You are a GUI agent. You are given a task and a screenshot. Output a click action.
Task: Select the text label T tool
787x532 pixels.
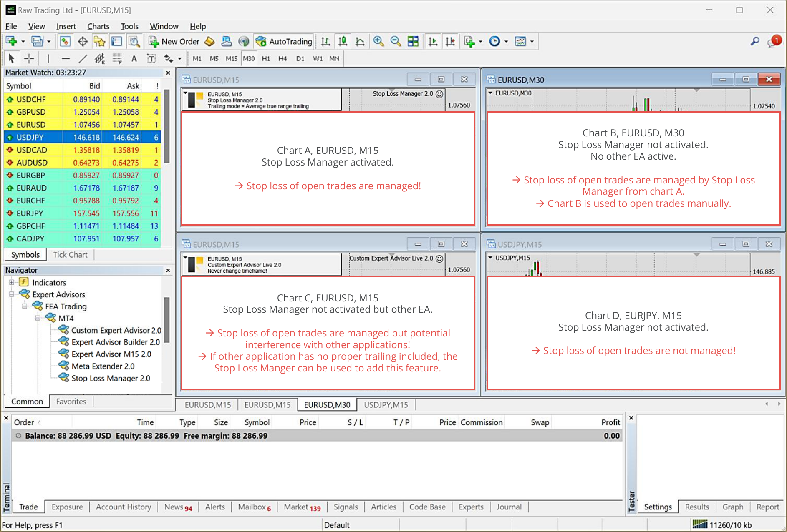(x=151, y=58)
